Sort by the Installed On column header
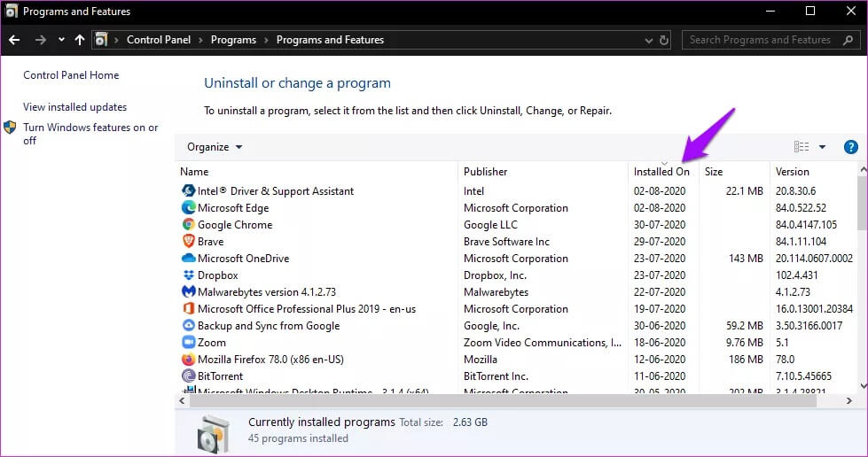The width and height of the screenshot is (868, 457). click(x=663, y=172)
